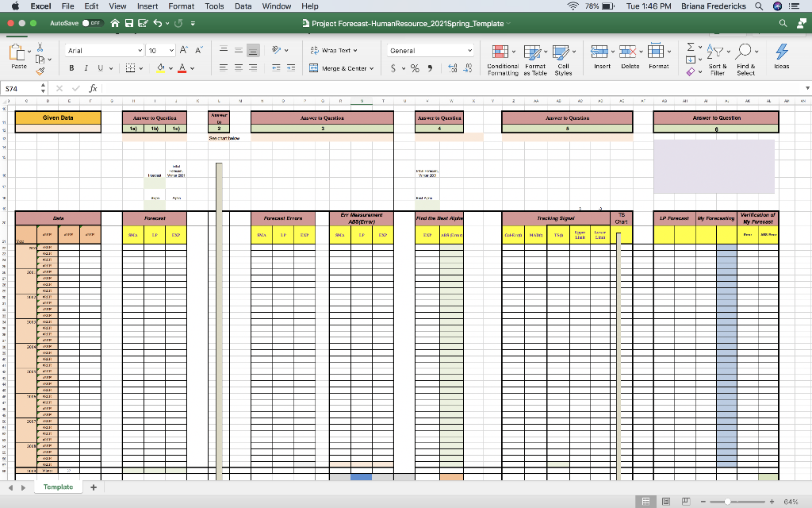Click into the formula bar field
Viewport: 812px width, 508px height.
coord(450,89)
